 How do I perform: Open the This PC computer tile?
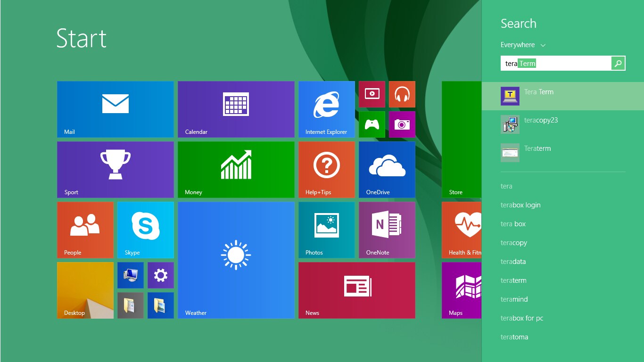(x=131, y=275)
